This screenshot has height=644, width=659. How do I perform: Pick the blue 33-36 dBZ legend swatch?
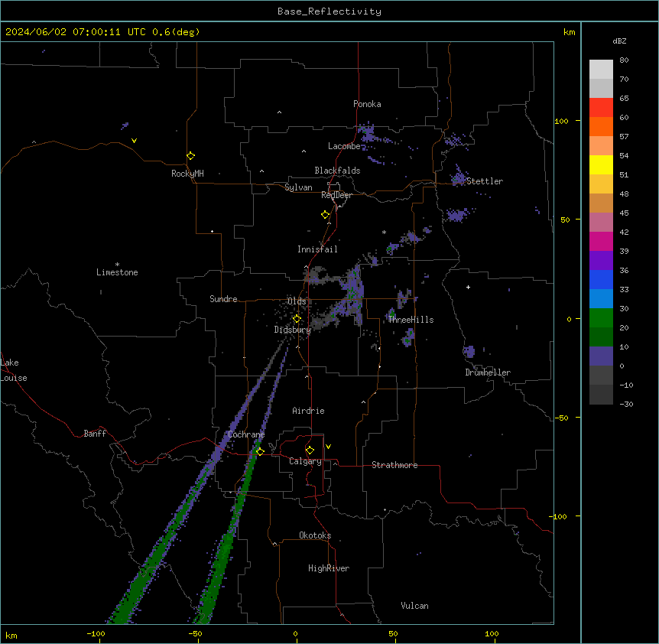click(x=601, y=279)
